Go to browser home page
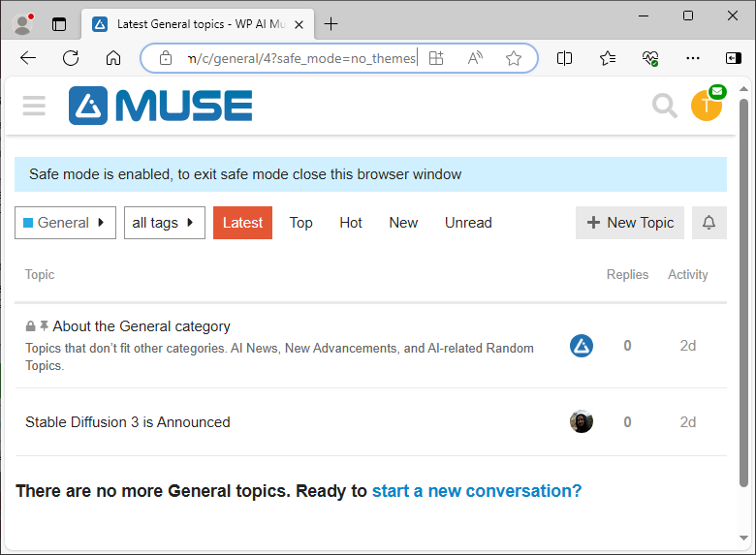Screen dimensions: 756x555 (113, 58)
